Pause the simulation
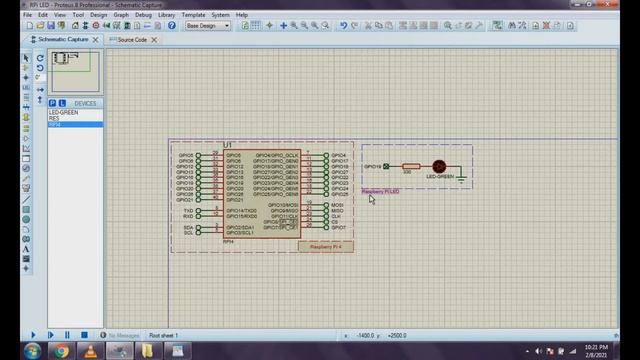Viewport: 640px width, 360px height. click(x=67, y=335)
